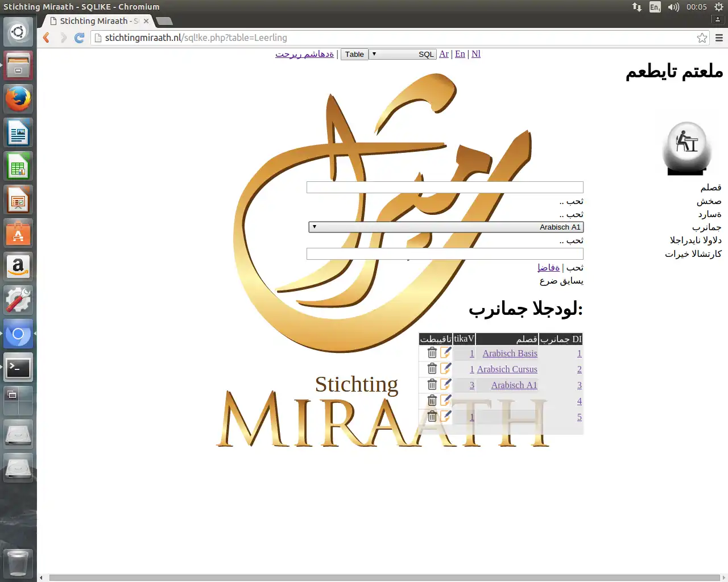The width and height of the screenshot is (728, 582).
Task: Focus the first text field above the dropdown
Action: pyautogui.click(x=445, y=187)
